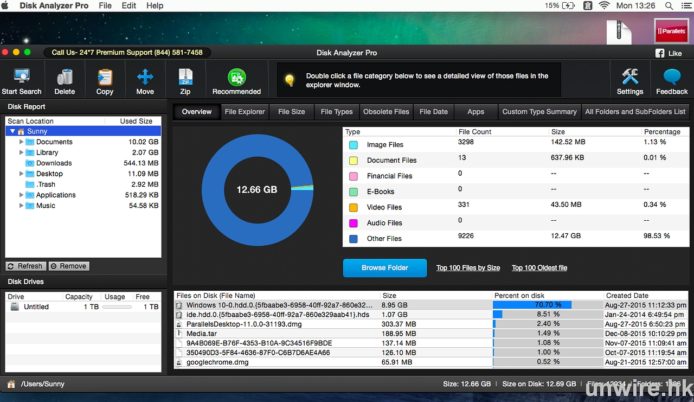
Task: Click the Copy clipboard icon
Action: coord(105,77)
